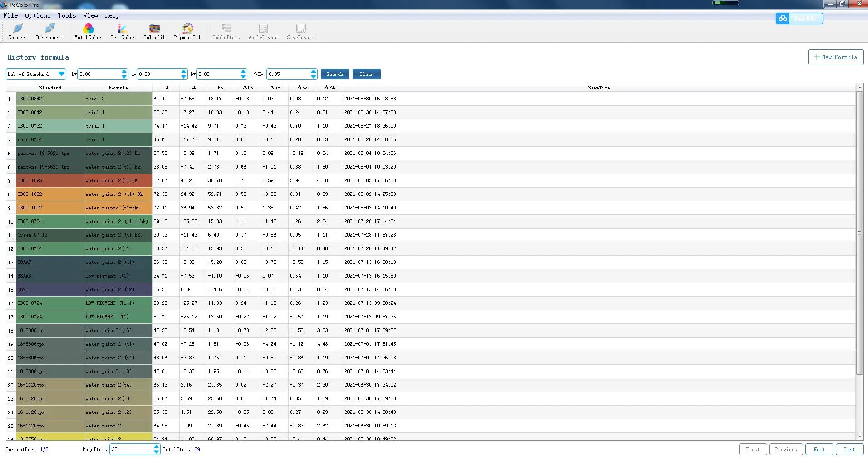Select the CBCC 1095 red color swatch
This screenshot has width=868, height=457.
click(x=50, y=181)
